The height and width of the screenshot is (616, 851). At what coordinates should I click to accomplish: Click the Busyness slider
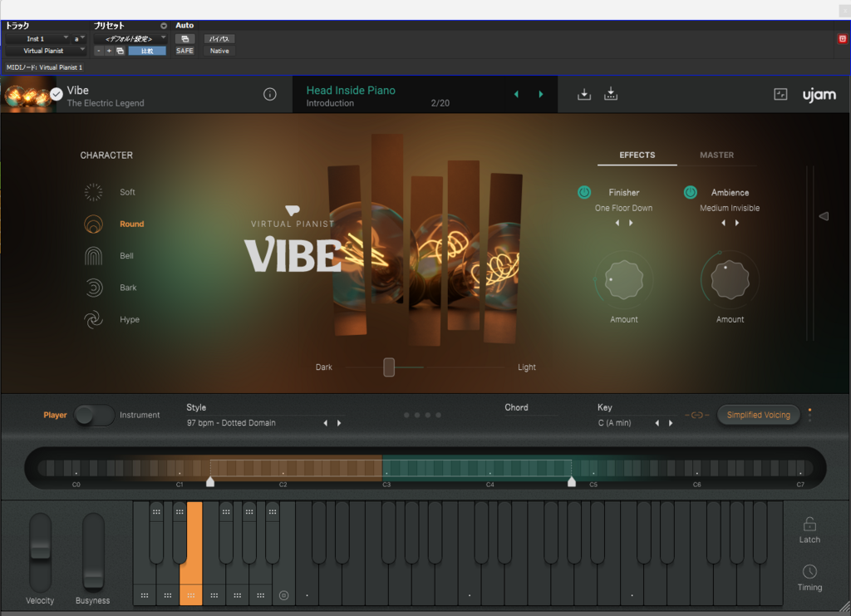point(93,553)
